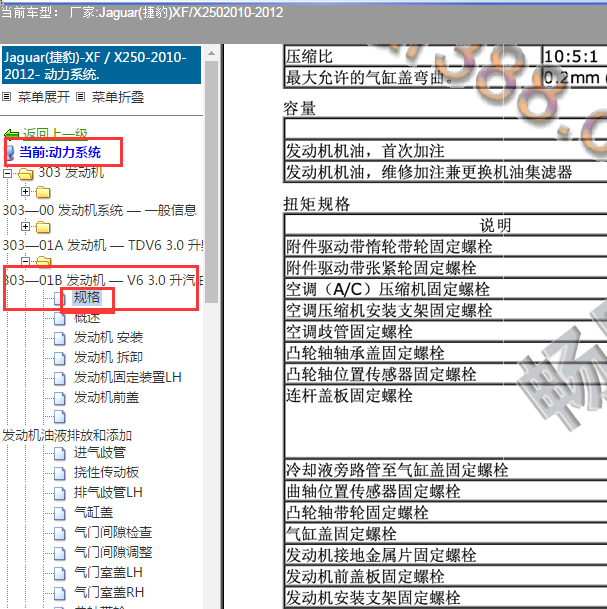Open the 303 发动机 folder label
The height and width of the screenshot is (609, 607).
pos(71,172)
